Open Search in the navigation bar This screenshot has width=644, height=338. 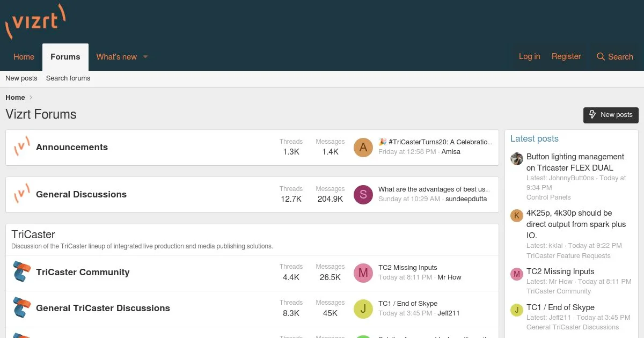pyautogui.click(x=615, y=57)
